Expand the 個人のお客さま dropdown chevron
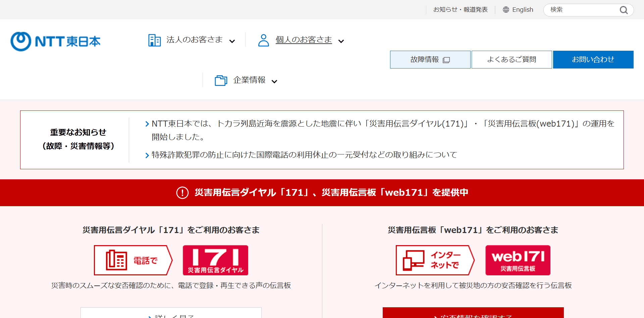The height and width of the screenshot is (318, 644). click(x=341, y=41)
